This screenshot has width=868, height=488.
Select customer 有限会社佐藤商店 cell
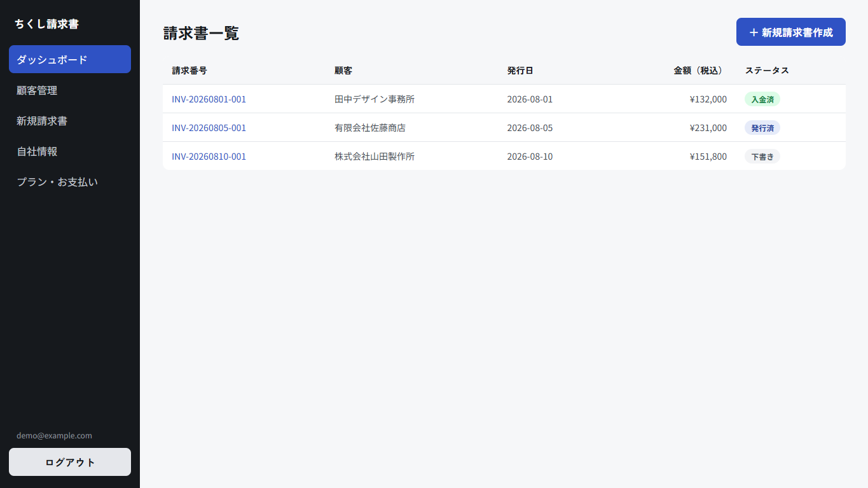(370, 128)
